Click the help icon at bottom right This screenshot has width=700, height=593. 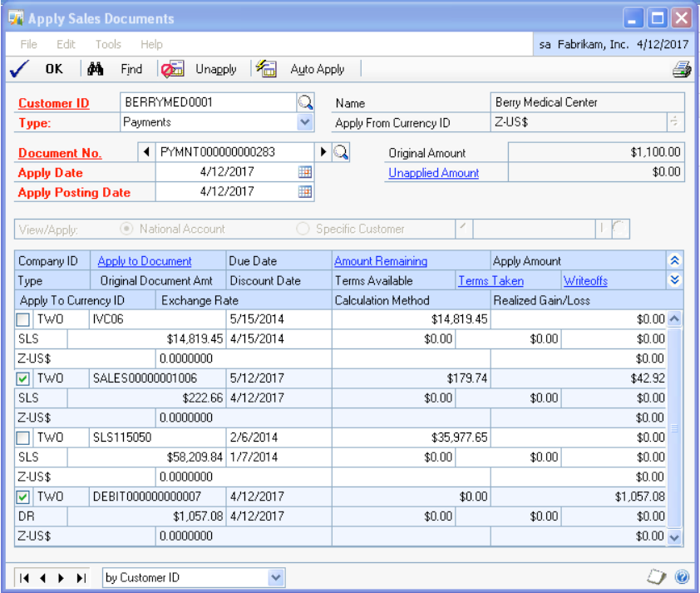[x=682, y=577]
